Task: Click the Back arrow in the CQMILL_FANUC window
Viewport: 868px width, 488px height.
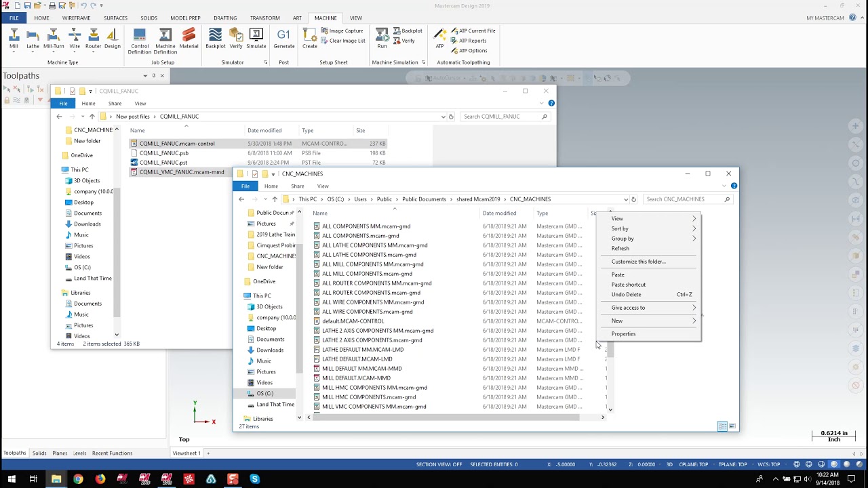Action: (x=59, y=117)
